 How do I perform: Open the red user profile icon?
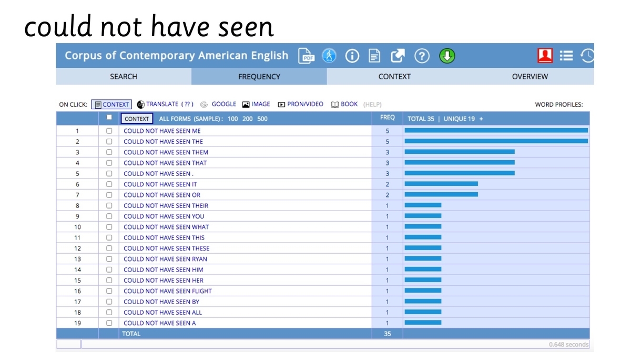(x=545, y=55)
